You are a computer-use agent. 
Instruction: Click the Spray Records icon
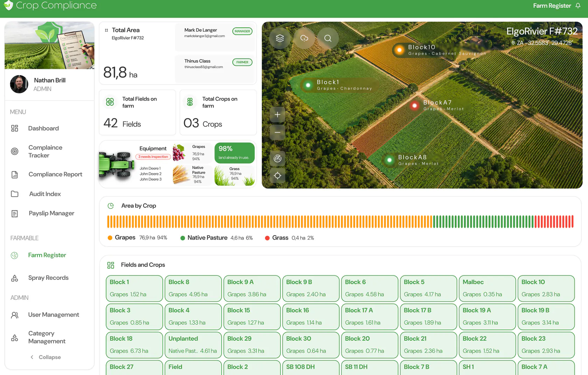pos(15,278)
